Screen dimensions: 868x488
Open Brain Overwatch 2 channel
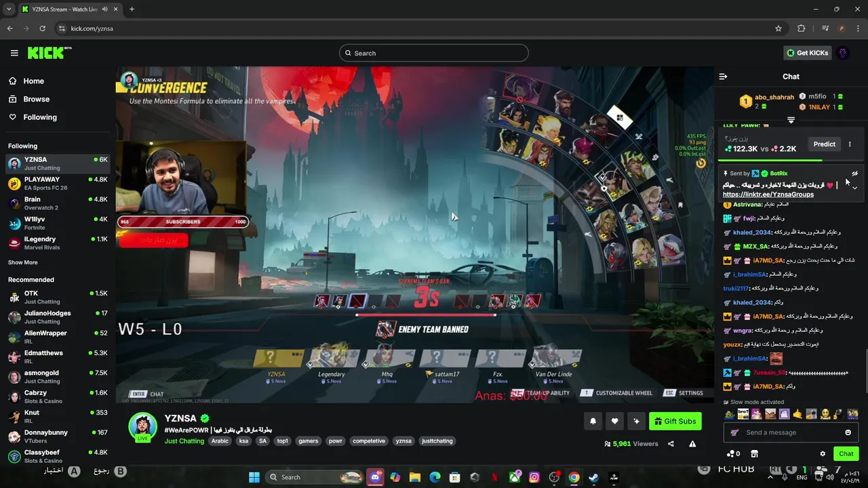[57, 203]
